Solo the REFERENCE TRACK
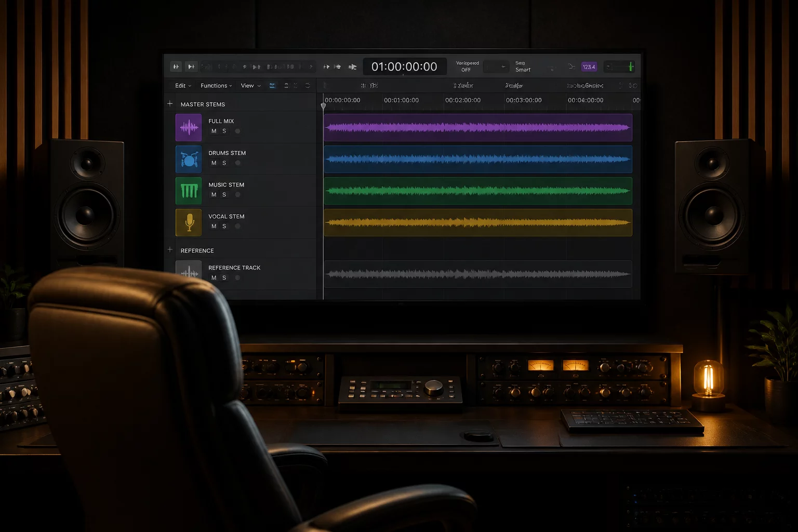The image size is (798, 532). [x=224, y=278]
